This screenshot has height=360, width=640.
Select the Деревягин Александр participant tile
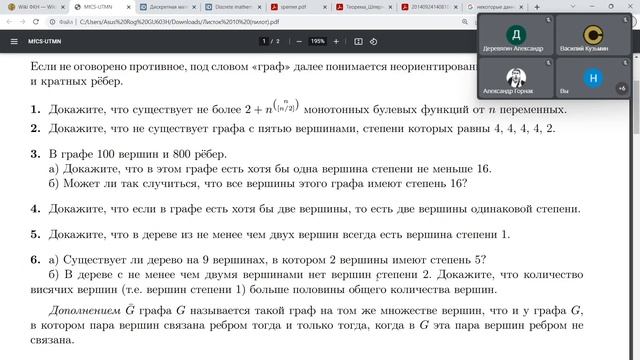pyautogui.click(x=516, y=35)
